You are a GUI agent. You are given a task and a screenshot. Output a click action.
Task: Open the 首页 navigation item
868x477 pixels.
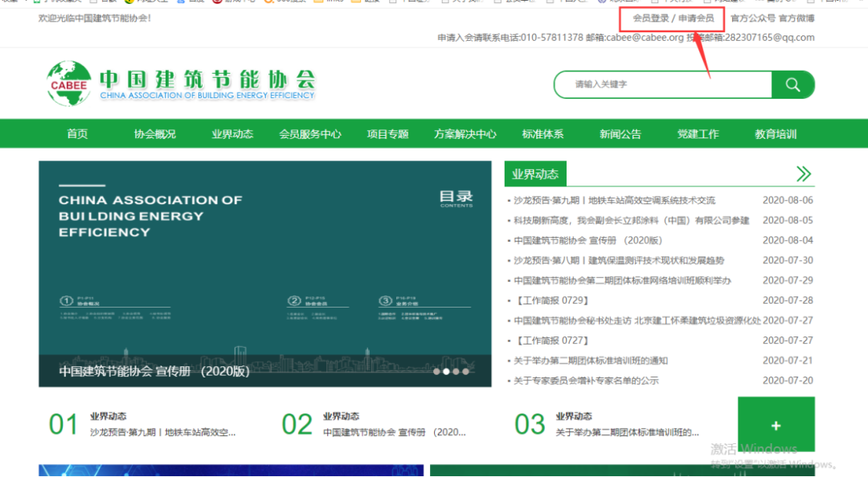(x=77, y=134)
